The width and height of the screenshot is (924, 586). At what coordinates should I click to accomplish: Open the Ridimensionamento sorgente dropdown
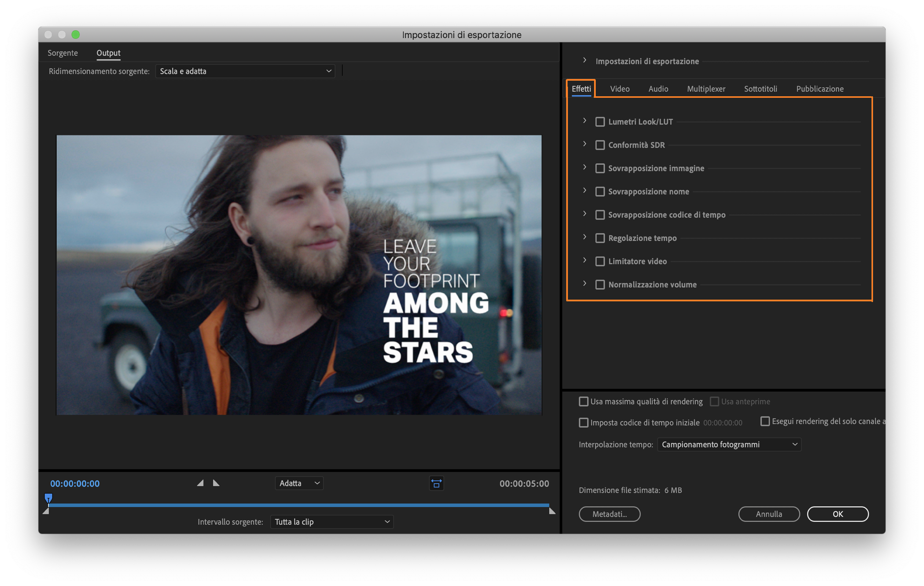tap(245, 71)
